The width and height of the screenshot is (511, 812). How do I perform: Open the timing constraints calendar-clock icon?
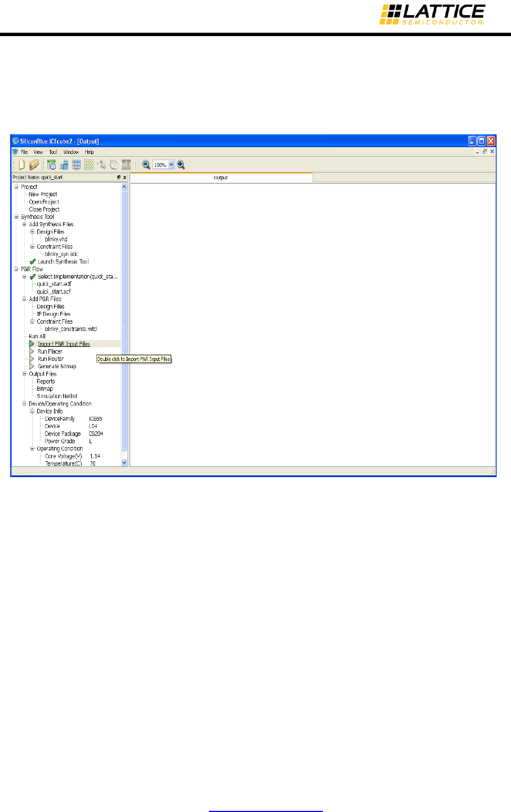[x=52, y=165]
